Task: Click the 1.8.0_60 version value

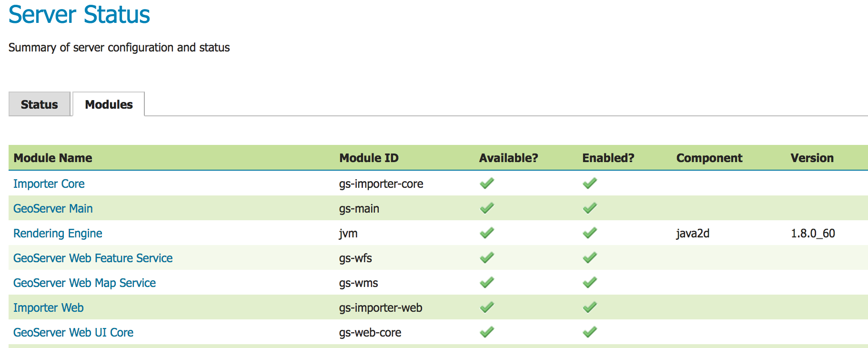Action: 813,234
